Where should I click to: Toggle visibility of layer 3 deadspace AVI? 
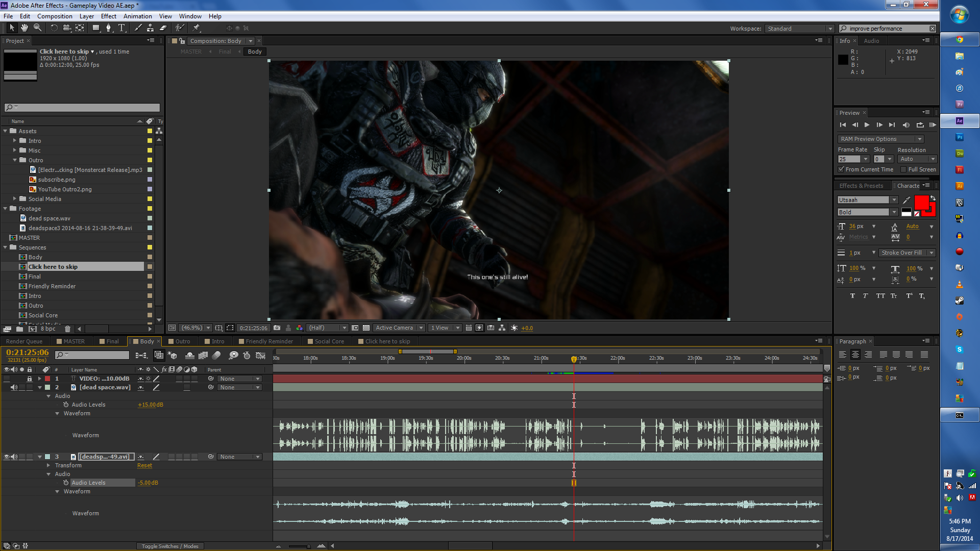pos(6,456)
